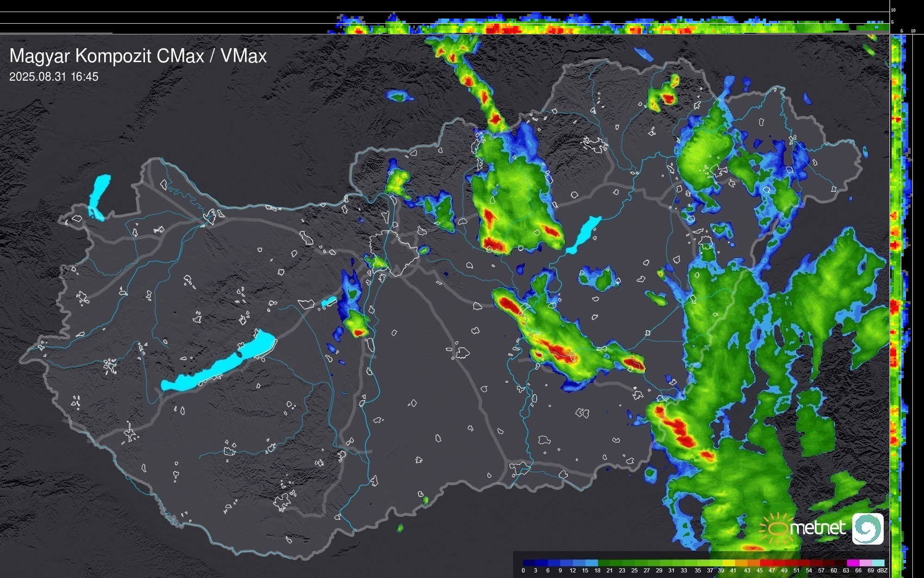The image size is (924, 578).
Task: Click the 21 value label in the legend
Action: coord(610,571)
